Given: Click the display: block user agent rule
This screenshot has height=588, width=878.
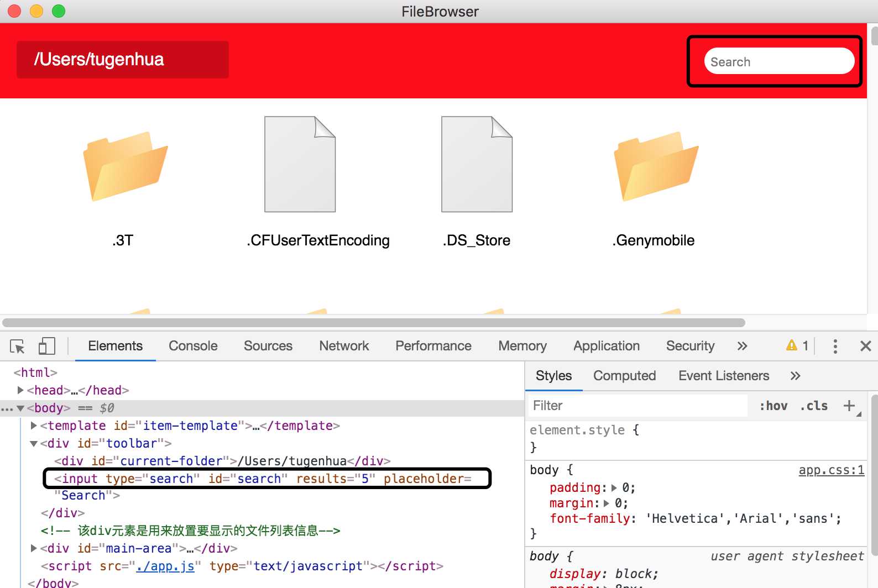Looking at the screenshot, I should 604,574.
